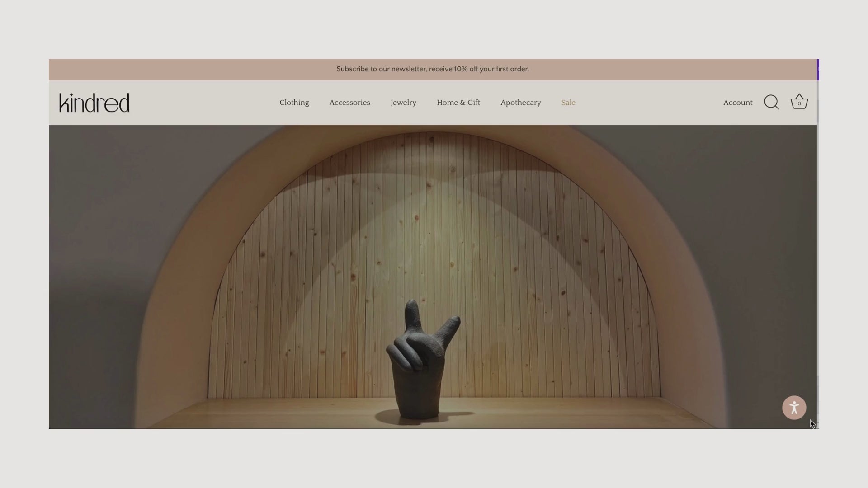
Task: Click the pink announcement bar background
Action: 181,70
